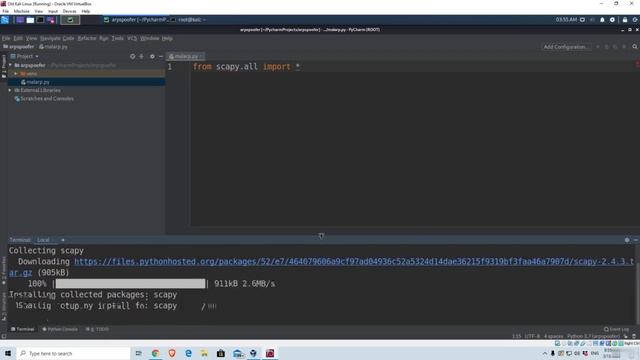Screen dimensions: 640x360
Task: Show hidden system tray icons
Action: click(544, 353)
